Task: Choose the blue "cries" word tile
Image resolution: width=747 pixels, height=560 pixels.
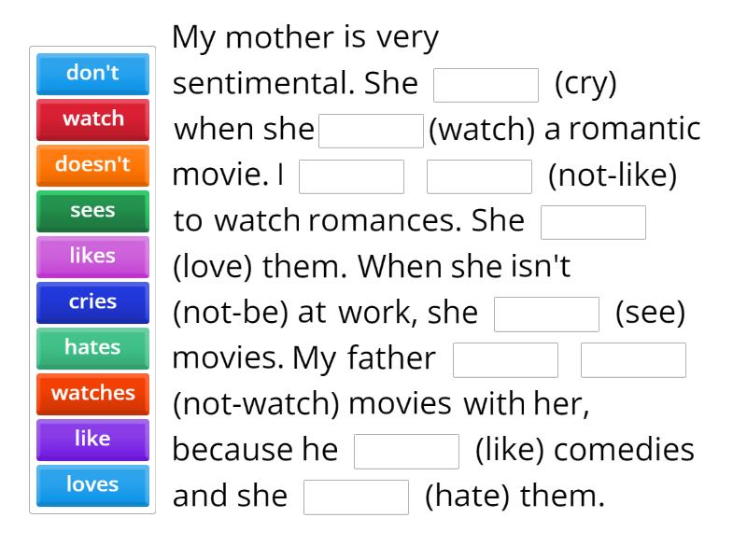Action: point(92,301)
